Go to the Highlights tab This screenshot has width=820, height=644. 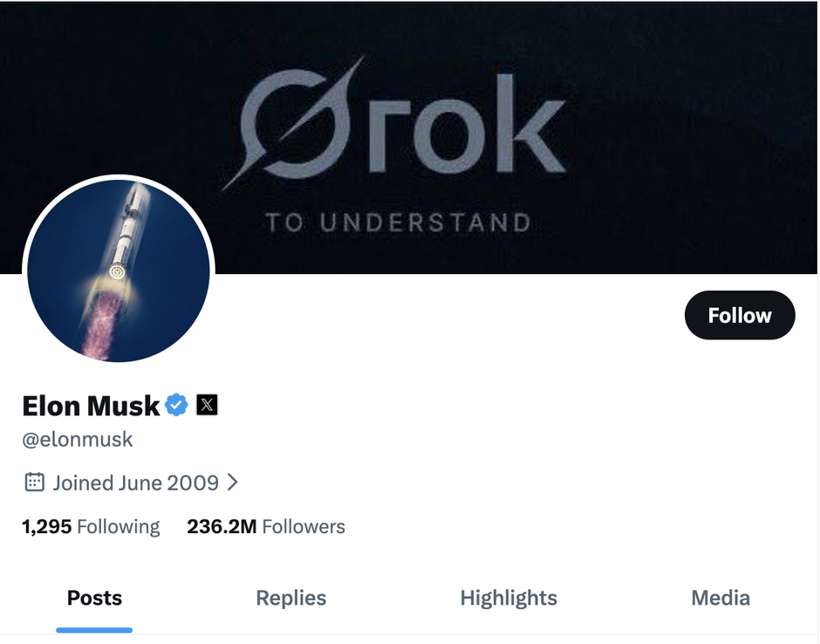pos(509,599)
